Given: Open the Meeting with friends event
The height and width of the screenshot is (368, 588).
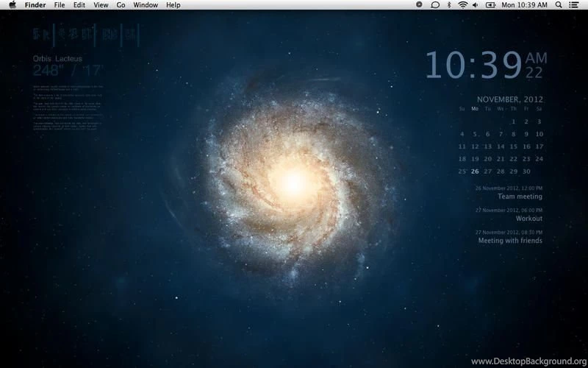Looking at the screenshot, I should [510, 241].
